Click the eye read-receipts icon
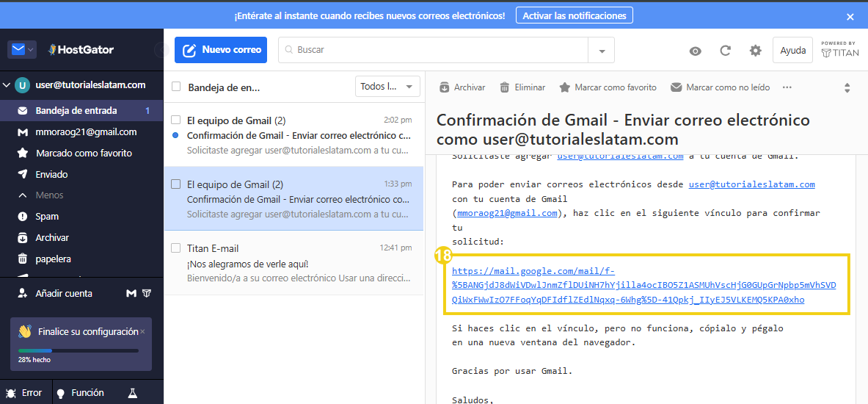 click(x=696, y=51)
